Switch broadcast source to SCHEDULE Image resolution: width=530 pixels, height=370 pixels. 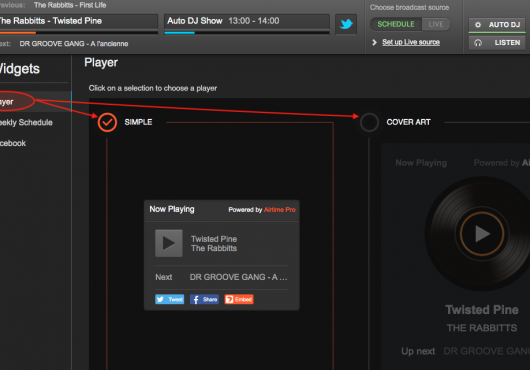click(x=396, y=24)
